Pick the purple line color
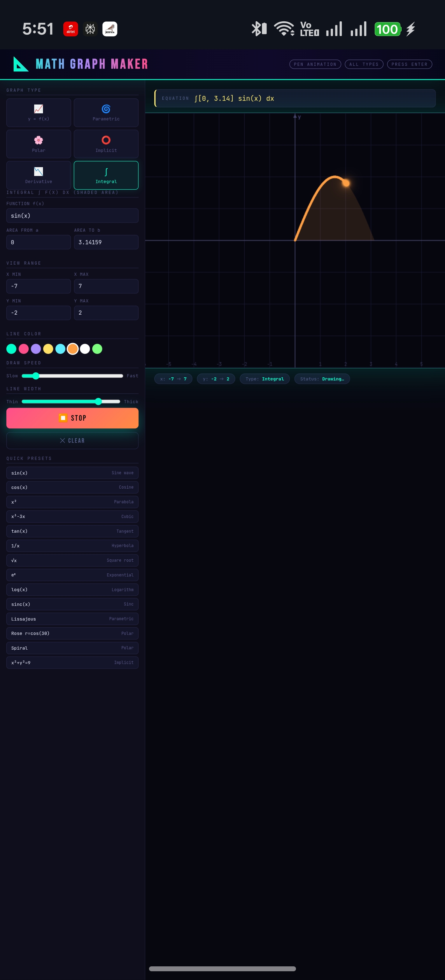445x980 pixels. [36, 349]
